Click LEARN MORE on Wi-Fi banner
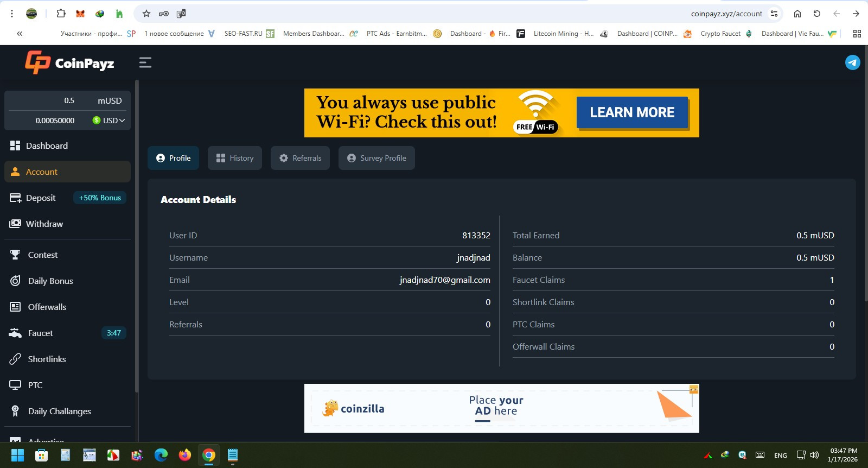The height and width of the screenshot is (468, 868). 632,112
